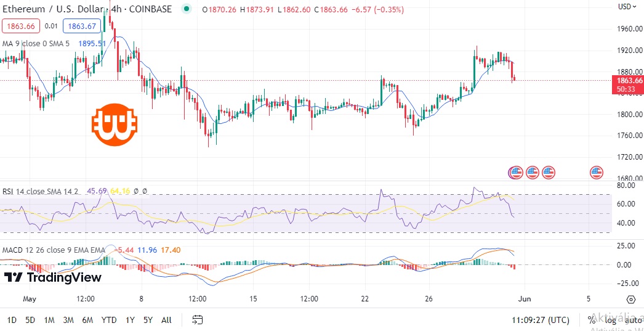Click the MA value 1895.51
The image size is (644, 331).
click(x=92, y=43)
